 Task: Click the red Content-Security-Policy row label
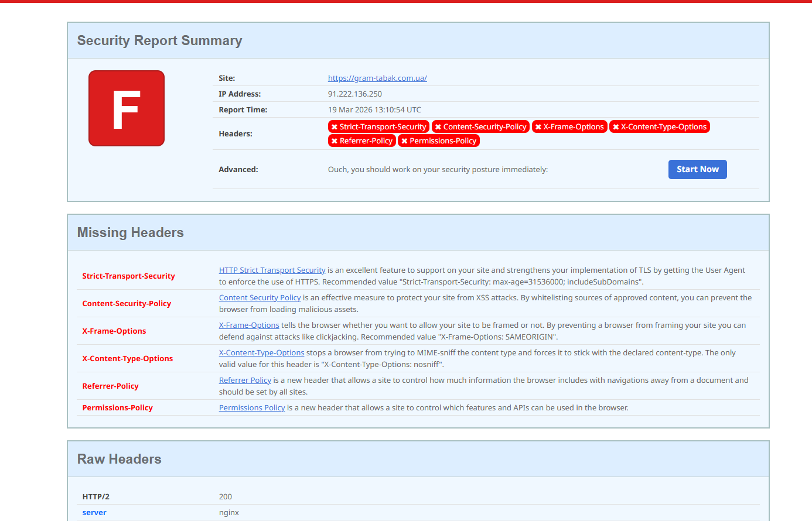click(127, 303)
